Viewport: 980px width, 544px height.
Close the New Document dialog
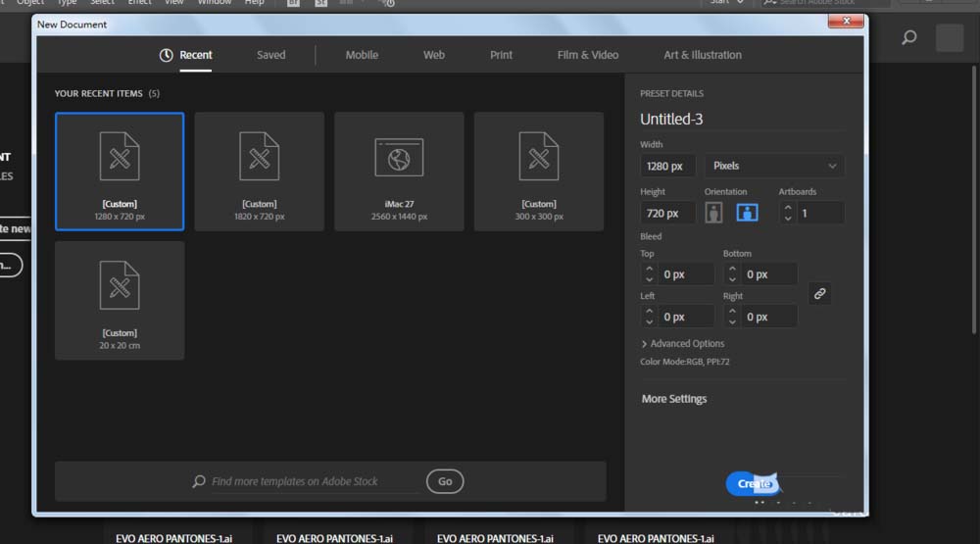pyautogui.click(x=846, y=21)
